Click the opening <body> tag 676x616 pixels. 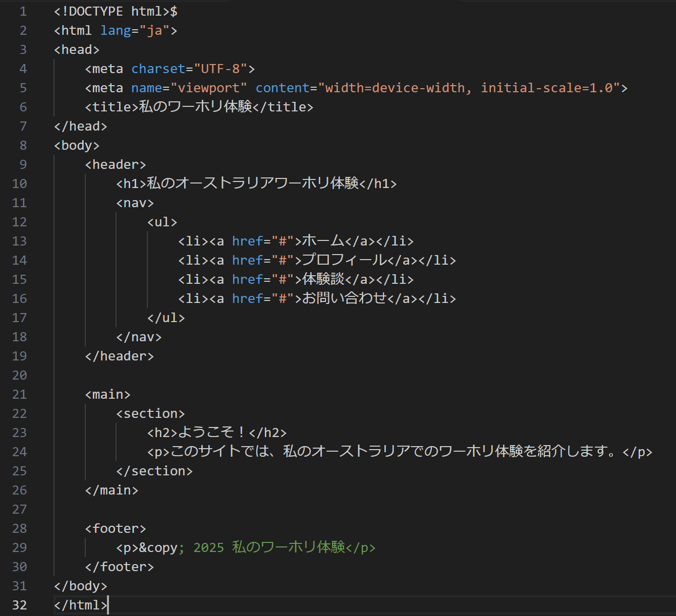(x=77, y=145)
